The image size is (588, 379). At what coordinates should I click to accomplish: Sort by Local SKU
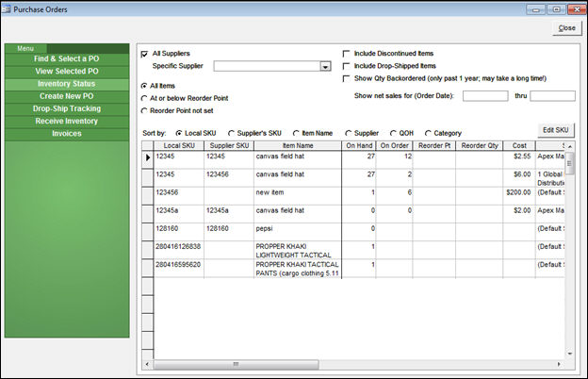[179, 133]
